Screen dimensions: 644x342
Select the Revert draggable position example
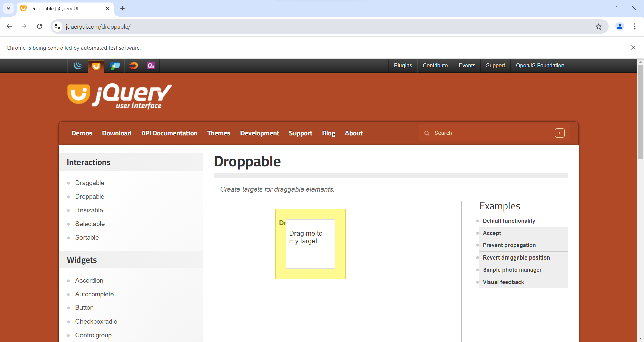pyautogui.click(x=516, y=258)
